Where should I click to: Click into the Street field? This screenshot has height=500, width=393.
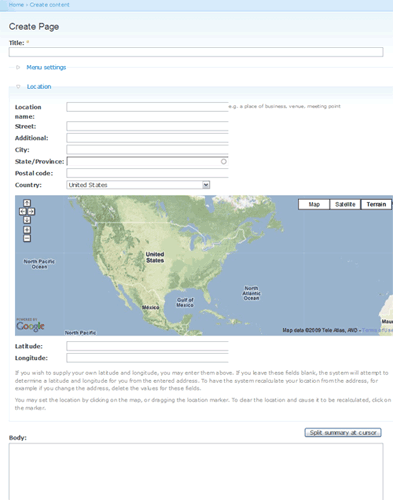(147, 126)
